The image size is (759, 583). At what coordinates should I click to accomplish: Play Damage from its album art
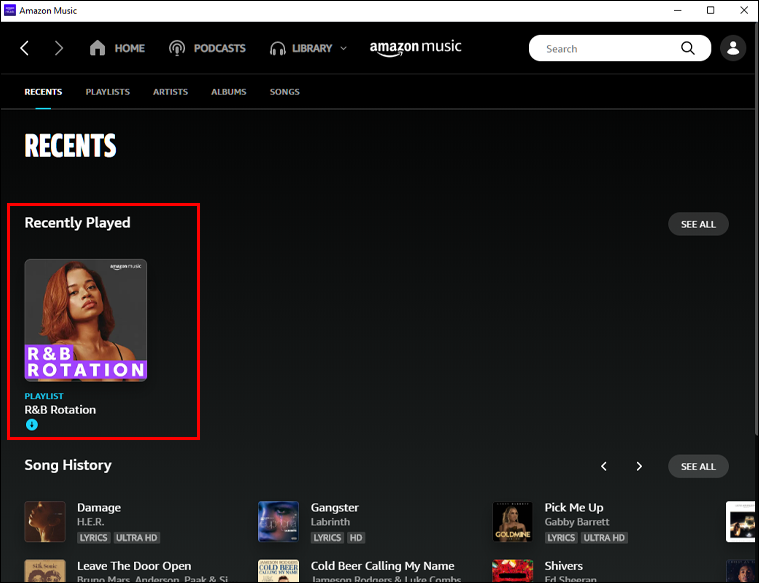pos(45,522)
